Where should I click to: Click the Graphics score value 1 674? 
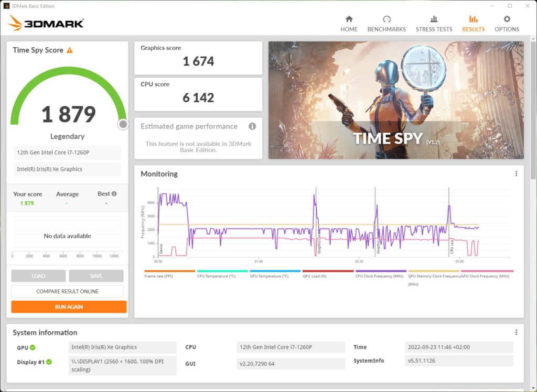click(x=198, y=61)
